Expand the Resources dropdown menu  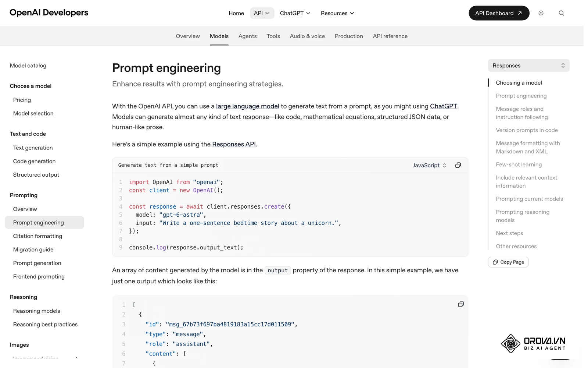[x=337, y=13]
